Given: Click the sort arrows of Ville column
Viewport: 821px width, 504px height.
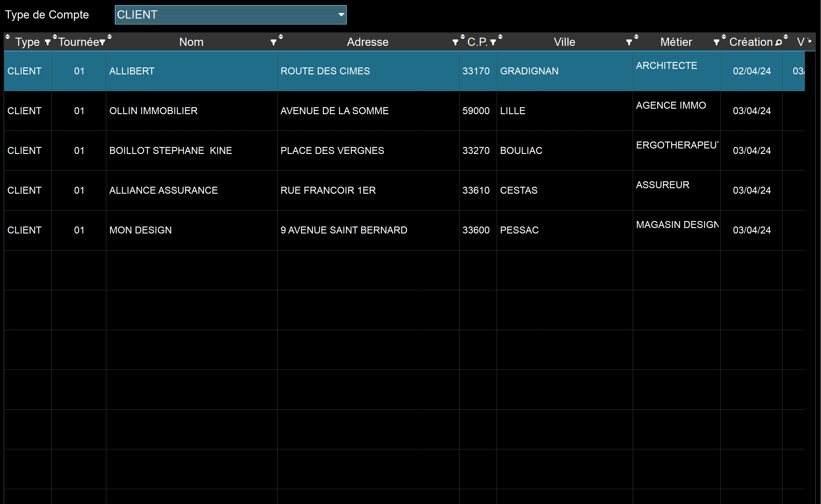Looking at the screenshot, I should [500, 37].
